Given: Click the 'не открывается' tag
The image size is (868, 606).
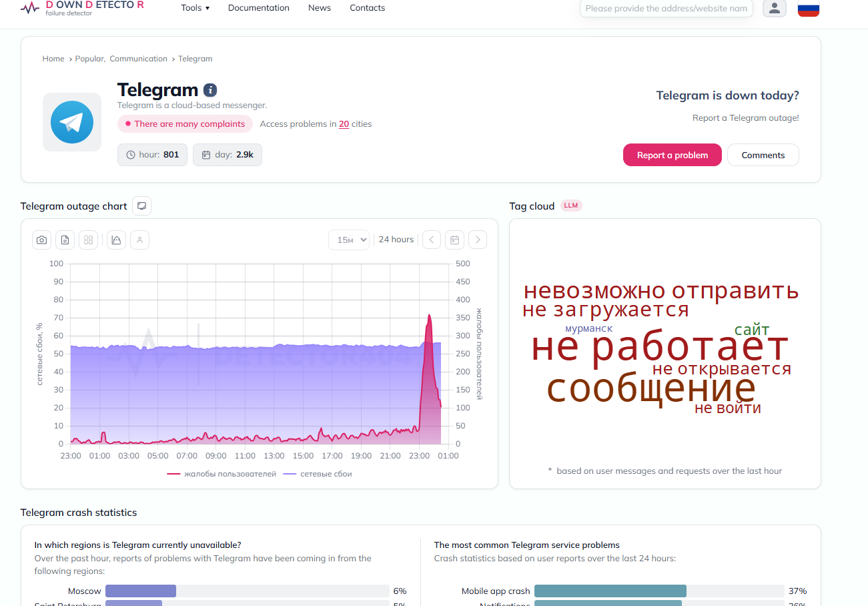Looking at the screenshot, I should click(x=722, y=369).
